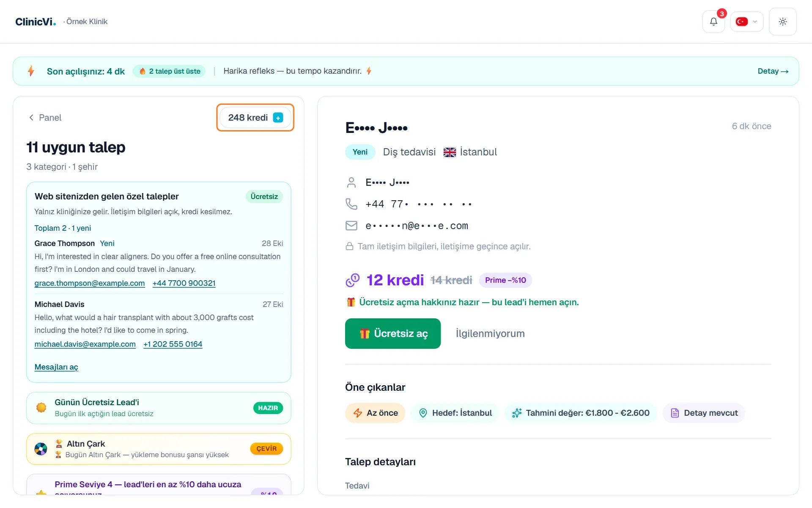This screenshot has height=508, width=812.
Task: Call +44 7700 900321
Action: (184, 283)
